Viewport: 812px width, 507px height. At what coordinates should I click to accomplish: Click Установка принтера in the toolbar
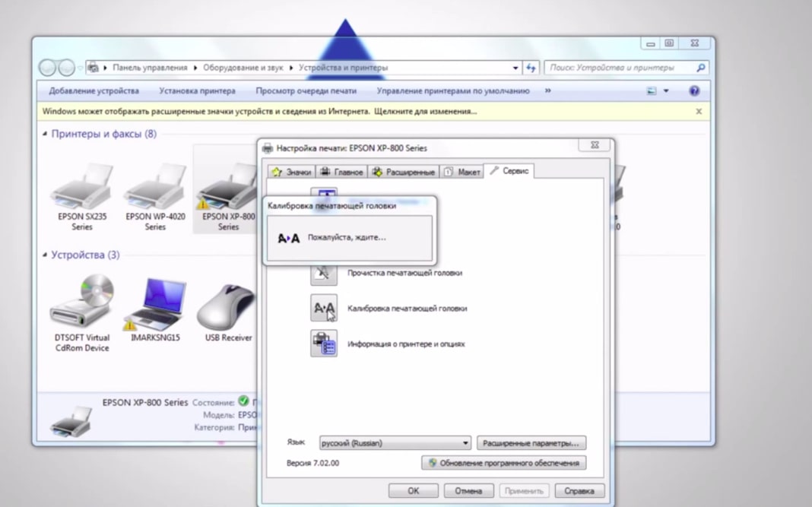[x=198, y=91]
